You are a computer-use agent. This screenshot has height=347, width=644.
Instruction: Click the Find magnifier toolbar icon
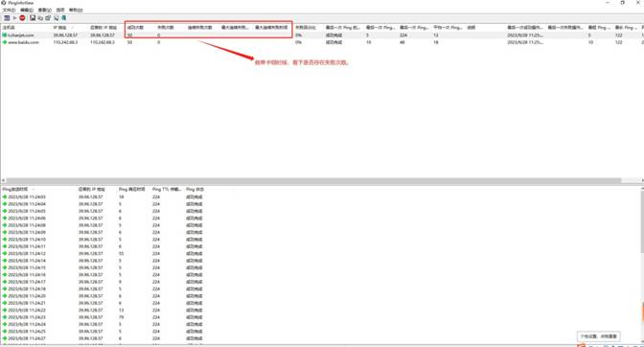57,18
